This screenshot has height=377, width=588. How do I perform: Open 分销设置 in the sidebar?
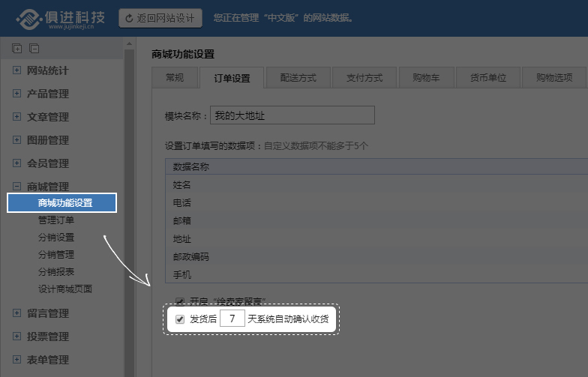56,238
